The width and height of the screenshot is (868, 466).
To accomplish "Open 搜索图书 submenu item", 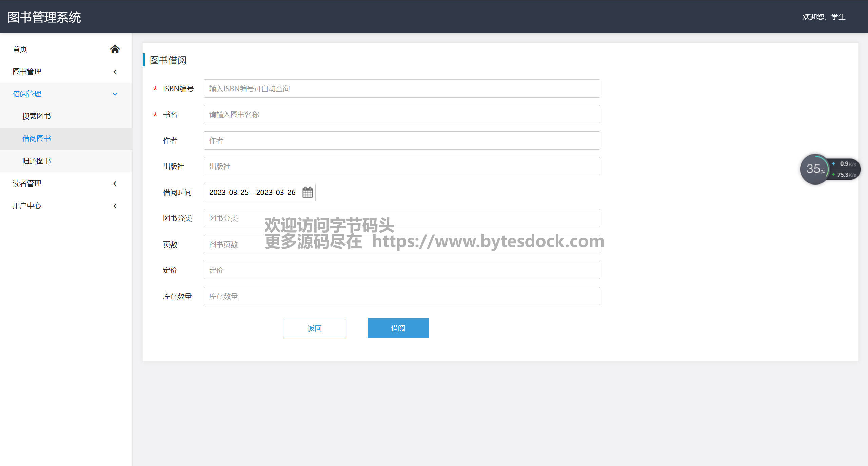I will (37, 116).
